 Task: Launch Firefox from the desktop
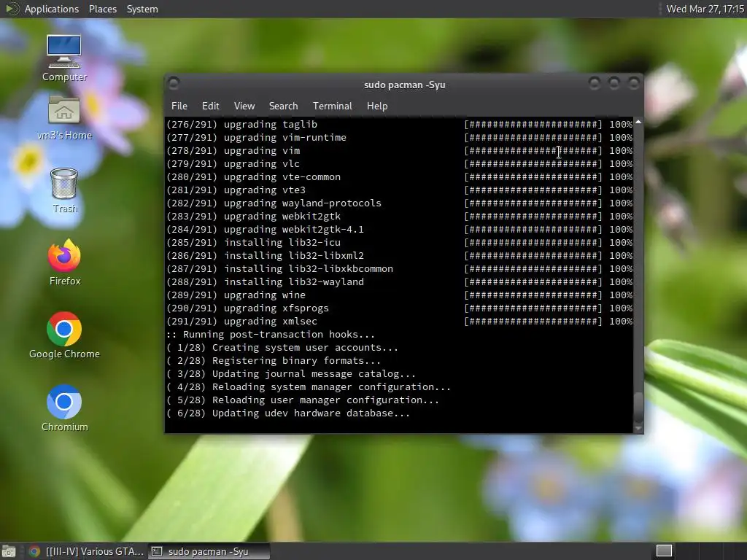[64, 262]
